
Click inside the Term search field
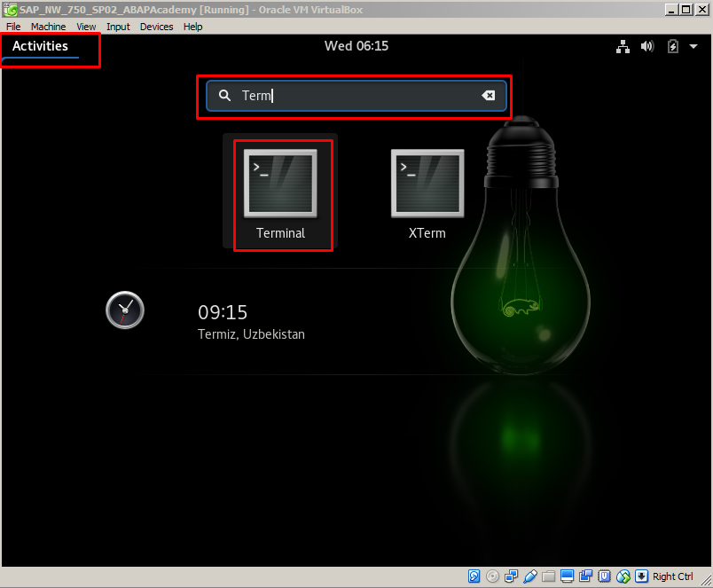(356, 96)
